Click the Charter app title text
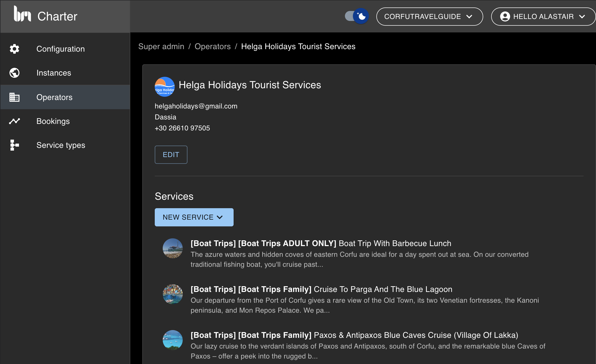This screenshot has width=596, height=364. [x=57, y=16]
